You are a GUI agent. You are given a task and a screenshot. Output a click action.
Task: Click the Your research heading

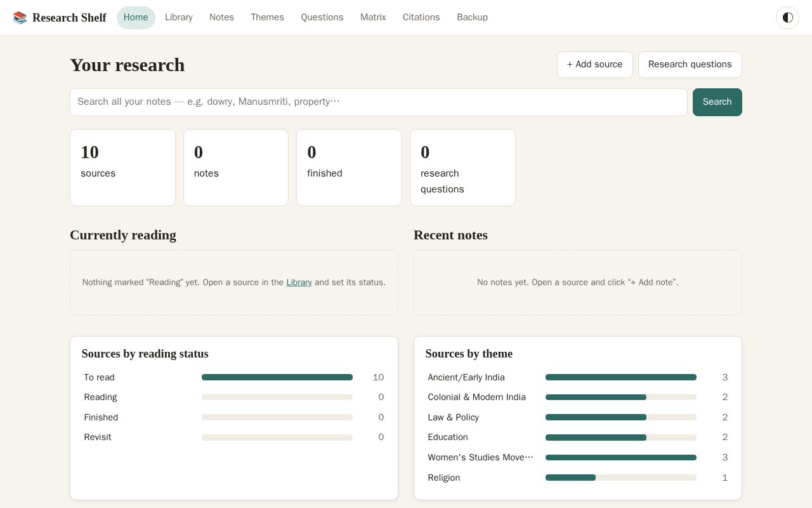tap(127, 65)
